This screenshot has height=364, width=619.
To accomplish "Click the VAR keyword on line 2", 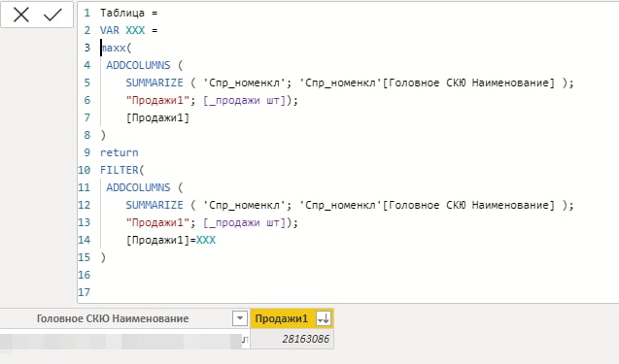I will [x=110, y=30].
